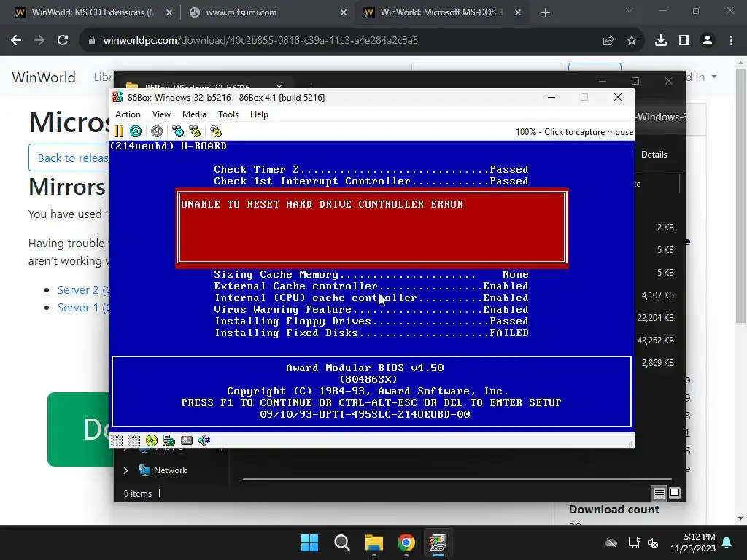Screen dimensions: 747x560
Task: Bookmark this page with the star icon
Action: [x=632, y=41]
